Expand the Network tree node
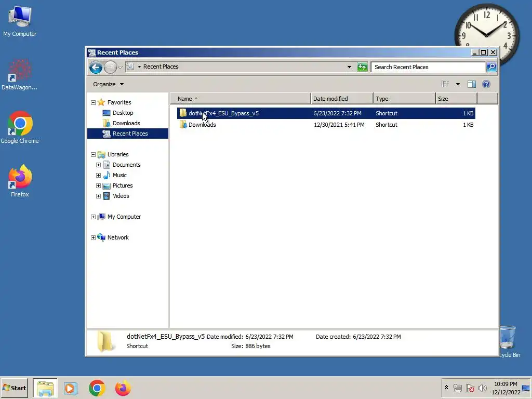Image resolution: width=532 pixels, height=399 pixels. [x=94, y=238]
